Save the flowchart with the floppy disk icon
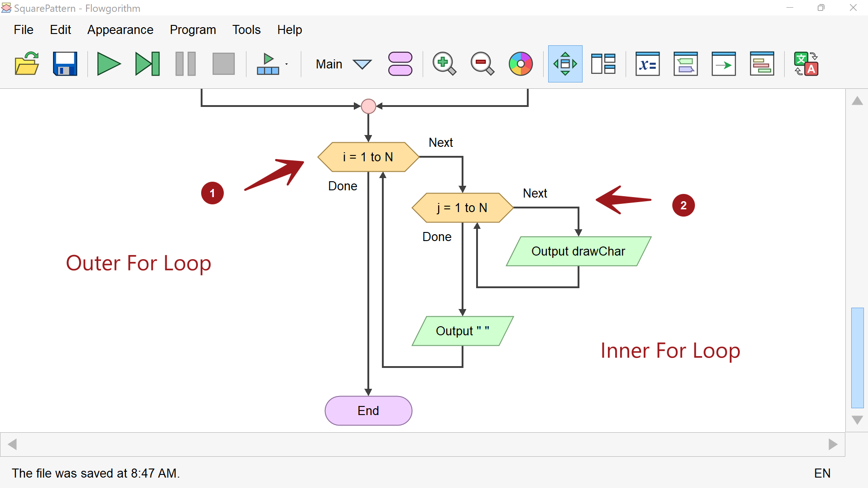This screenshot has height=488, width=868. [65, 63]
